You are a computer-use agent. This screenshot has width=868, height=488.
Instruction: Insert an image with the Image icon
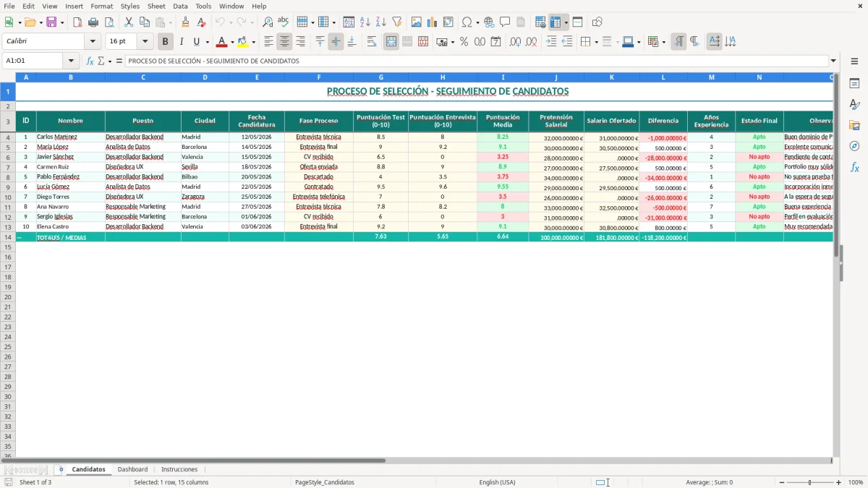pyautogui.click(x=417, y=22)
